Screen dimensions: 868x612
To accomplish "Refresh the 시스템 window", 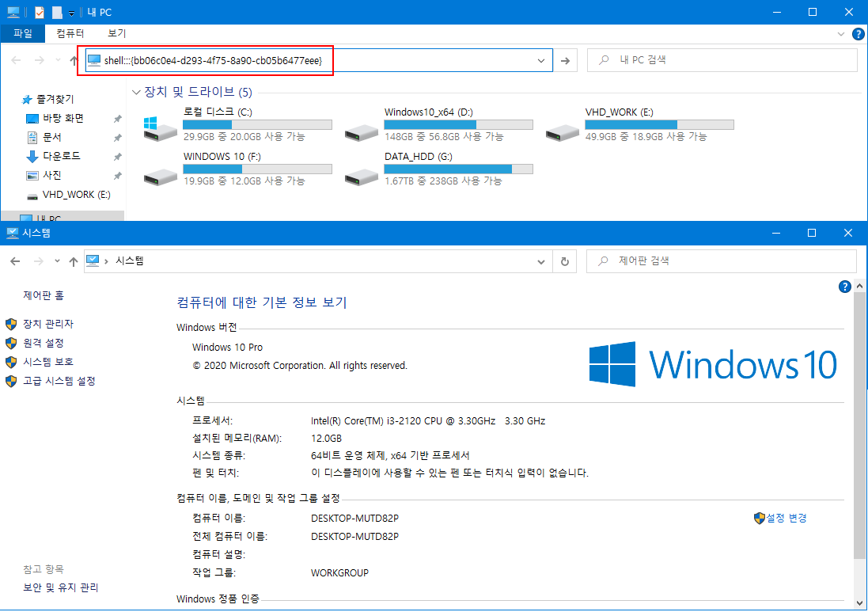I will coord(565,261).
